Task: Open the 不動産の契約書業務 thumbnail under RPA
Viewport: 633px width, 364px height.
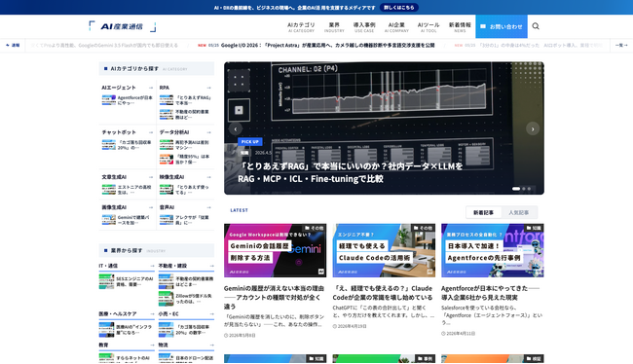Action: pyautogui.click(x=167, y=114)
